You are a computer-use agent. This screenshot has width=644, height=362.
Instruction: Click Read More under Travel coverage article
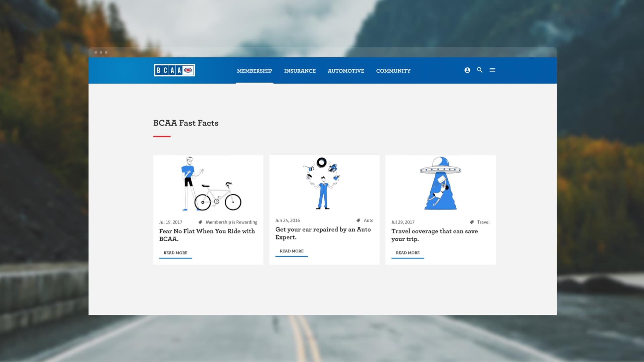point(408,253)
